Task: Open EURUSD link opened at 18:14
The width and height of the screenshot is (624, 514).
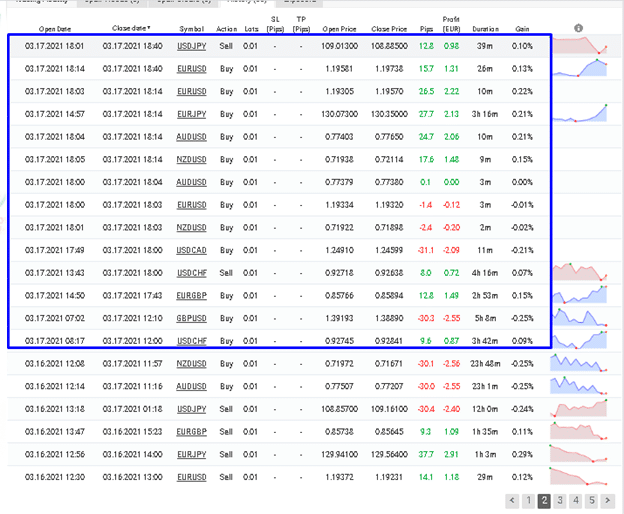Action: 191,69
